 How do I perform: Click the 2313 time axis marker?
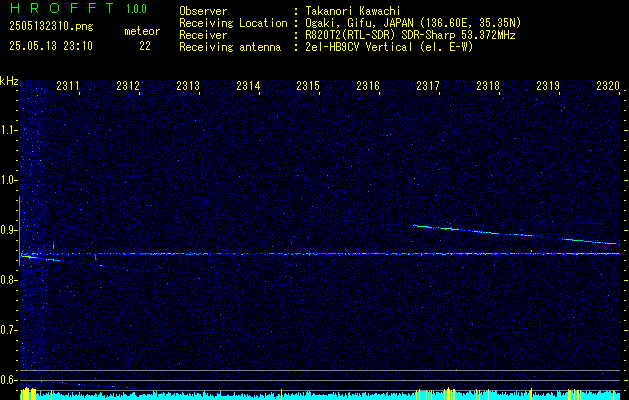coord(188,86)
